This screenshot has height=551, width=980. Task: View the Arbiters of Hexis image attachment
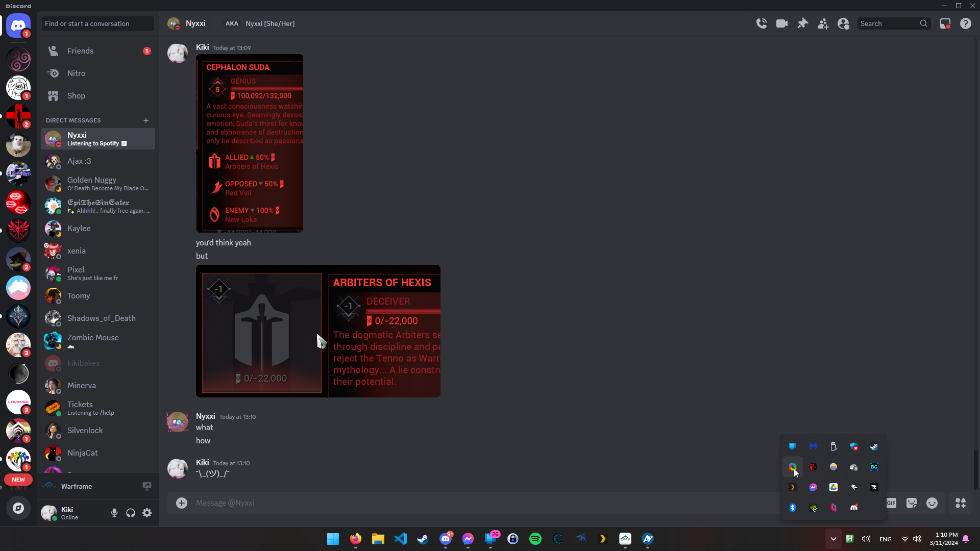click(x=318, y=331)
